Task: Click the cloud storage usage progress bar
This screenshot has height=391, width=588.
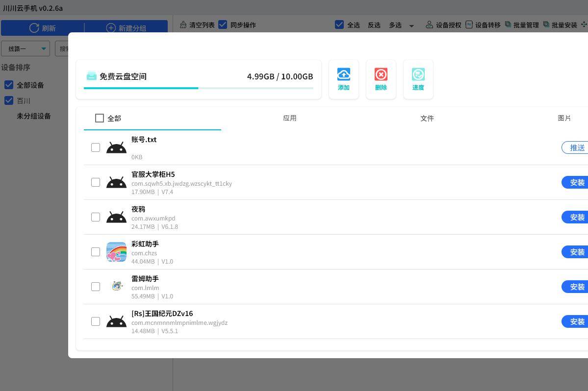Action: point(199,88)
